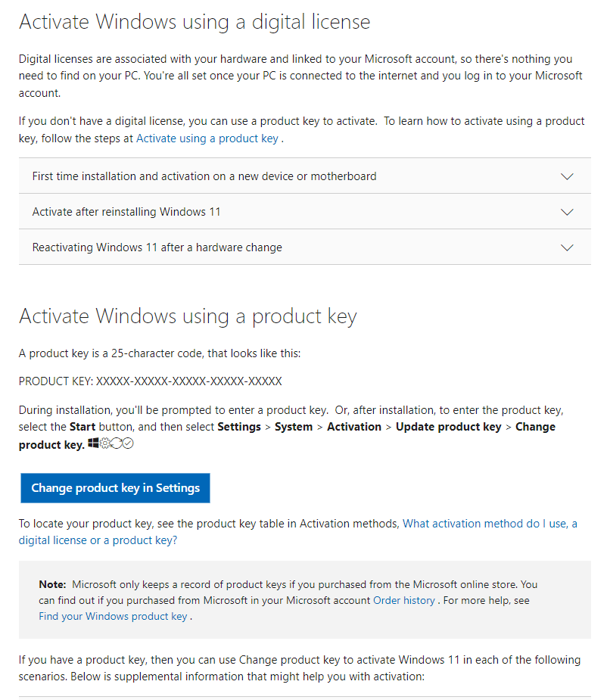Expand the 'First time installation' chevron

[x=567, y=176]
